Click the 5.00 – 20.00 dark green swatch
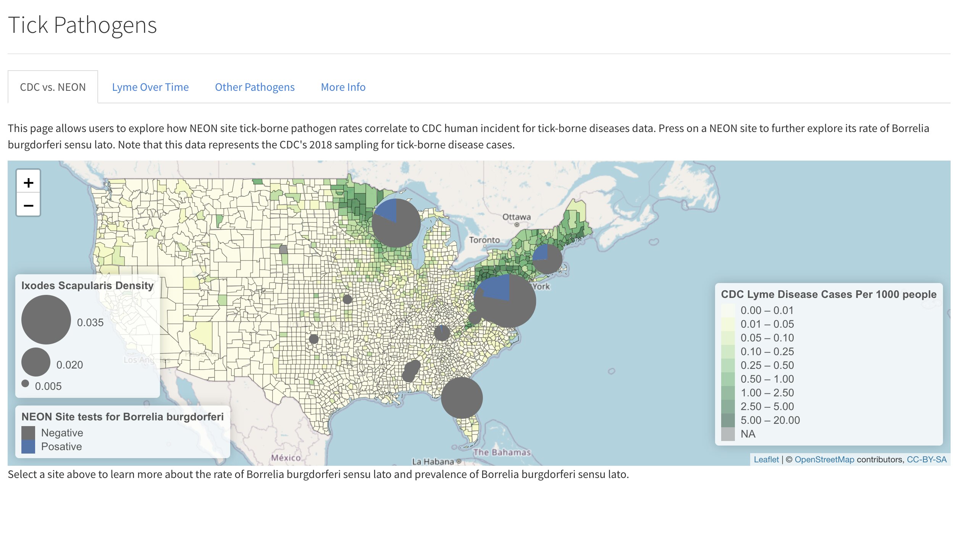This screenshot has height=560, width=959. pyautogui.click(x=728, y=420)
